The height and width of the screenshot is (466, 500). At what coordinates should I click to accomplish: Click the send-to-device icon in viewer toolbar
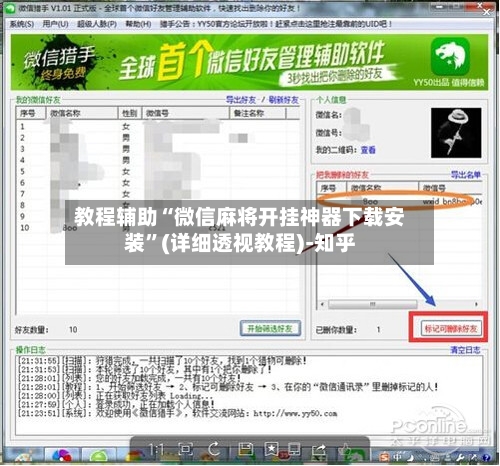pyautogui.click(x=294, y=450)
